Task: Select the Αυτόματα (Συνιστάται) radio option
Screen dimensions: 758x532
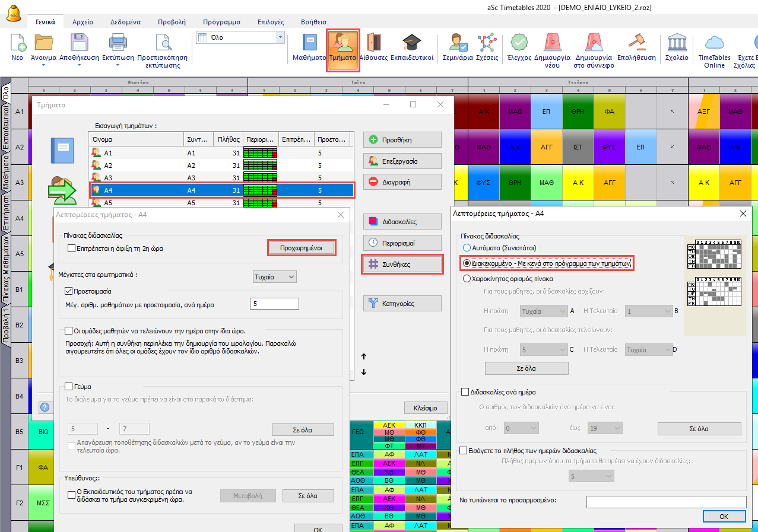Action: (467, 247)
